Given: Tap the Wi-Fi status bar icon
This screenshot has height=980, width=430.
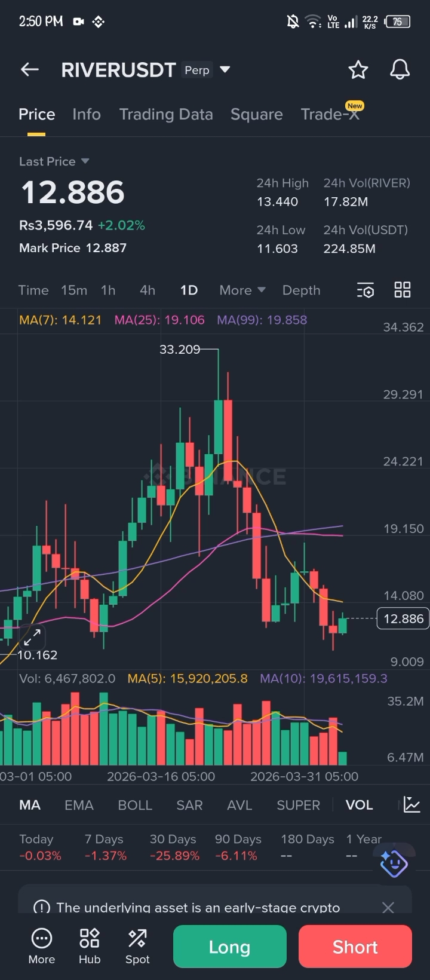Looking at the screenshot, I should [313, 22].
